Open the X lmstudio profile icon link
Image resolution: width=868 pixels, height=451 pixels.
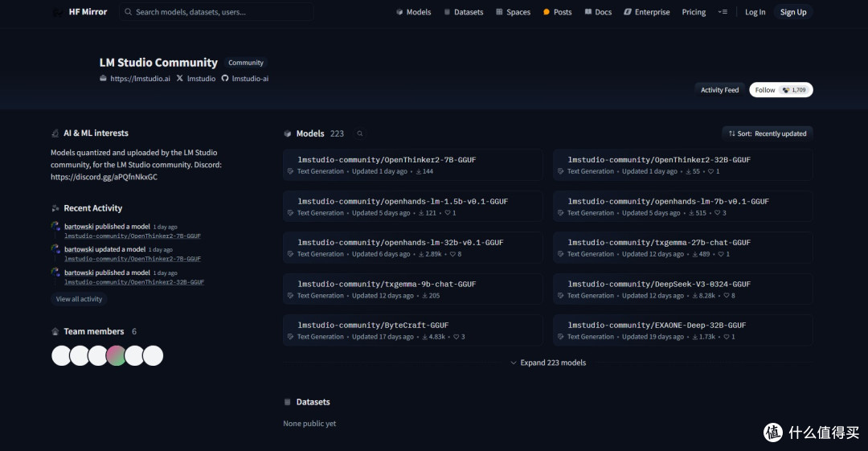(179, 79)
